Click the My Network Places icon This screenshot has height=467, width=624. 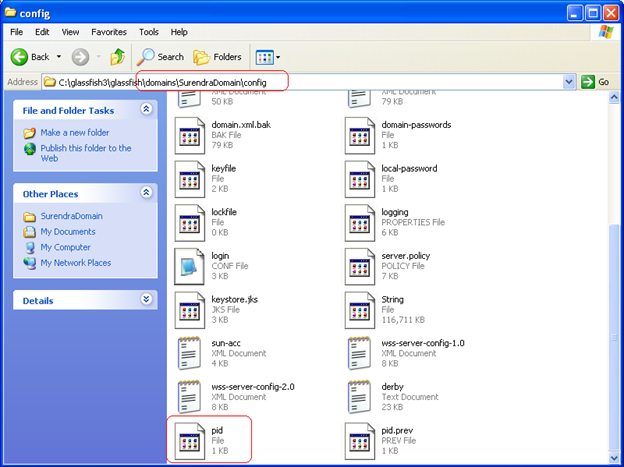point(30,263)
